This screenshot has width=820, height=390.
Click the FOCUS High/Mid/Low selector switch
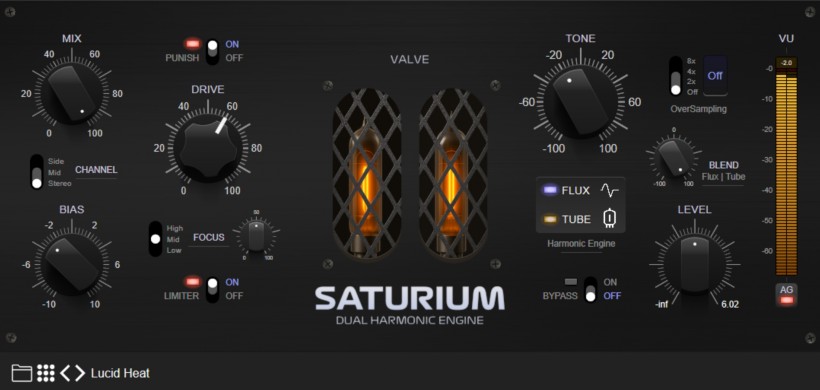pos(155,239)
